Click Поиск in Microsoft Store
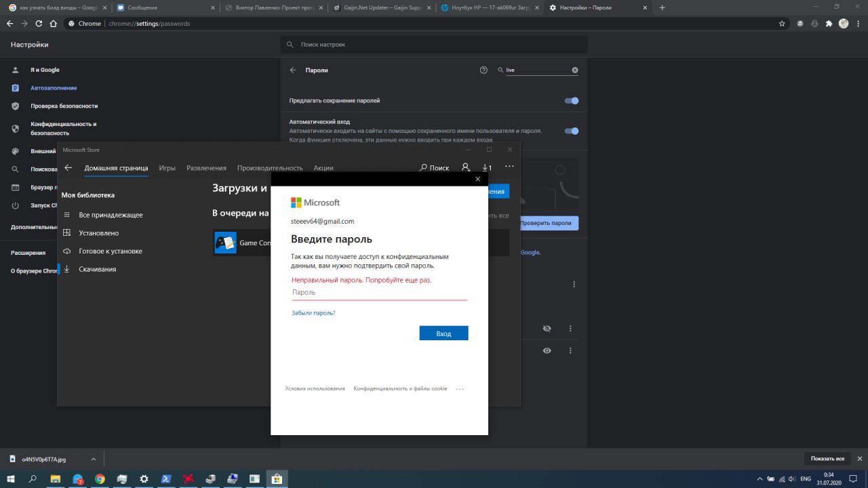The width and height of the screenshot is (868, 488). [434, 167]
